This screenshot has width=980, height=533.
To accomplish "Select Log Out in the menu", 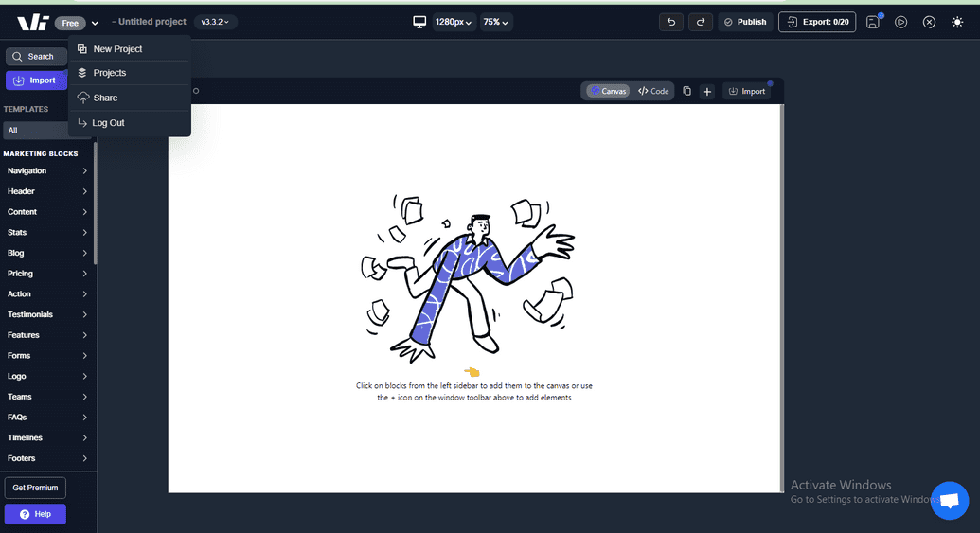I will (130, 122).
